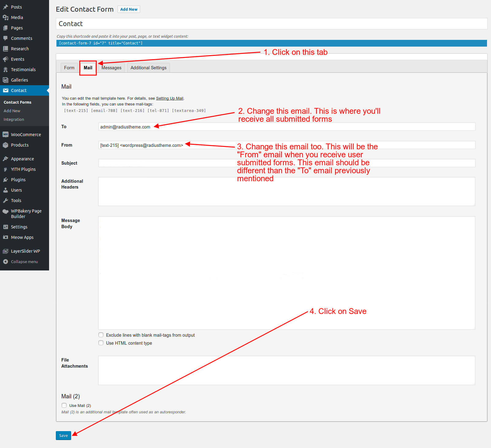The image size is (491, 448).
Task: Click the YITH Plugins icon
Action: coord(6,169)
